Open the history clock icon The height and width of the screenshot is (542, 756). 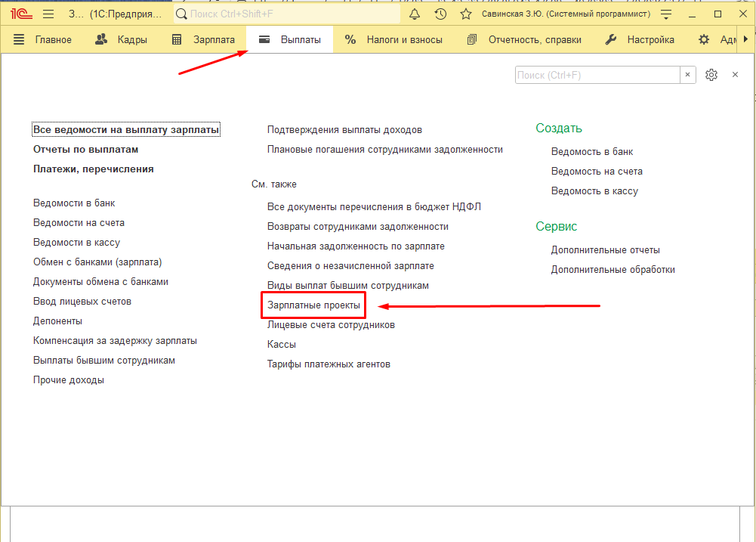tap(440, 14)
